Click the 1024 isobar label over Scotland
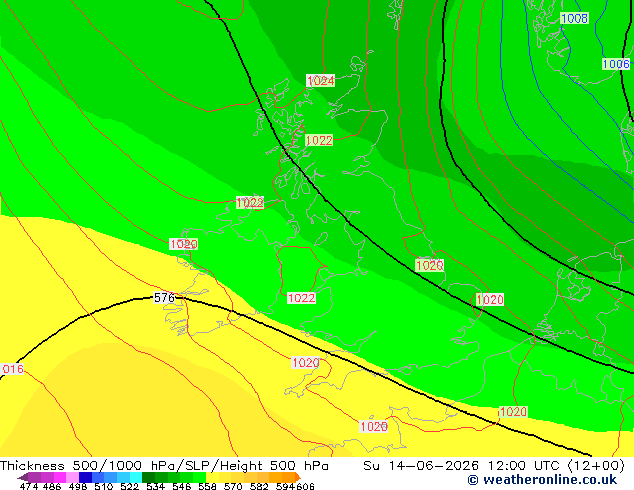Viewport: 634px width, 490px height. [320, 81]
